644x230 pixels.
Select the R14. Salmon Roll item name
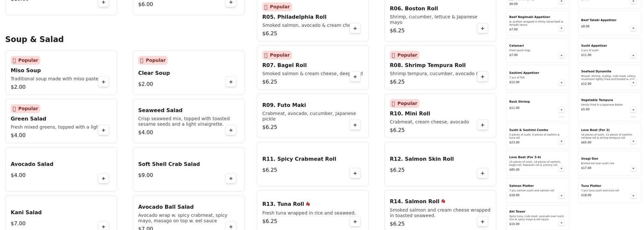tap(414, 201)
